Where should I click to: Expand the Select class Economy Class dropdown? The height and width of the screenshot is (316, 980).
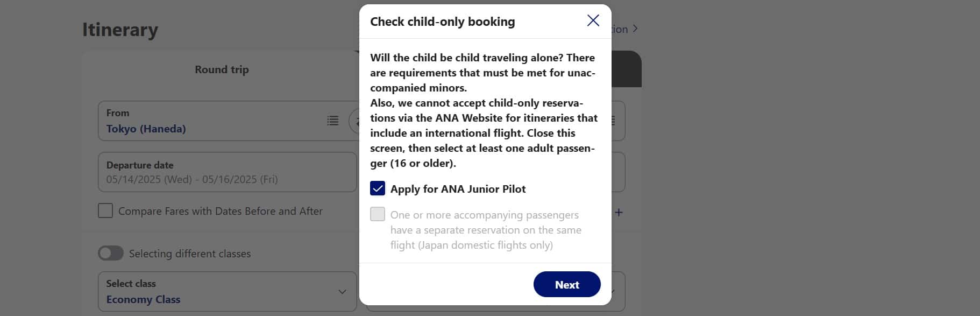coord(227,291)
